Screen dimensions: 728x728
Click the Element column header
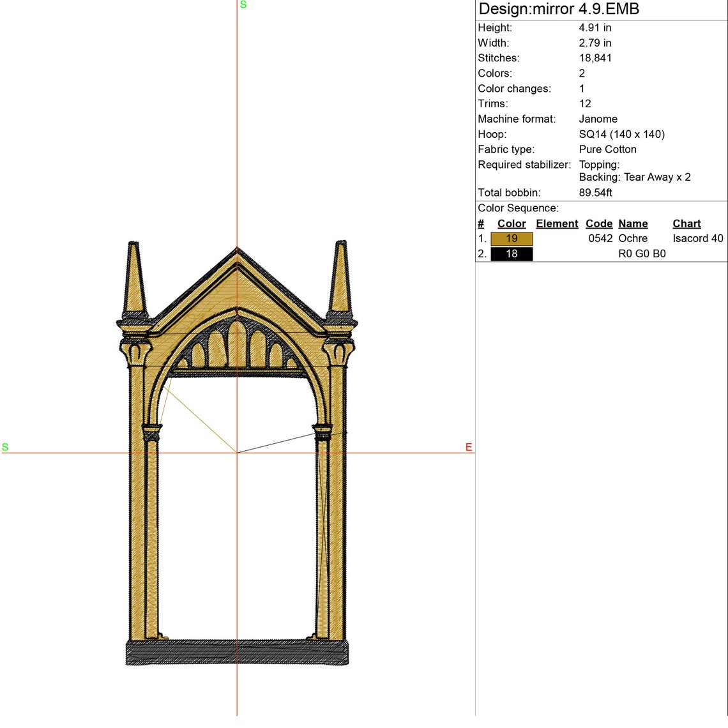coord(556,224)
